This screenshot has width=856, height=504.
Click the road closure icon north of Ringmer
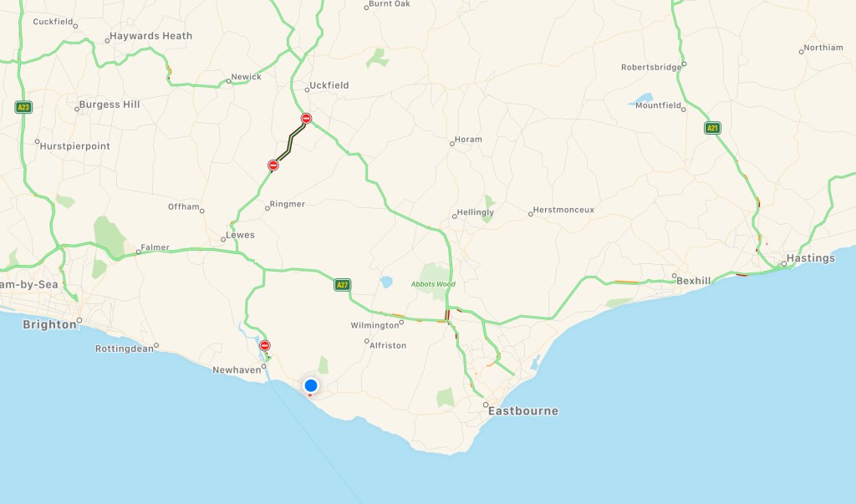[273, 165]
